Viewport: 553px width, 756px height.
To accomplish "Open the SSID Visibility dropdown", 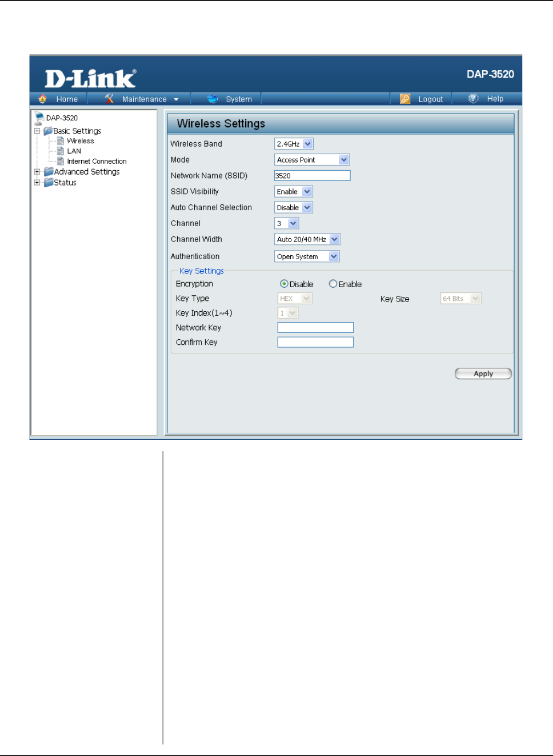I will [x=293, y=192].
